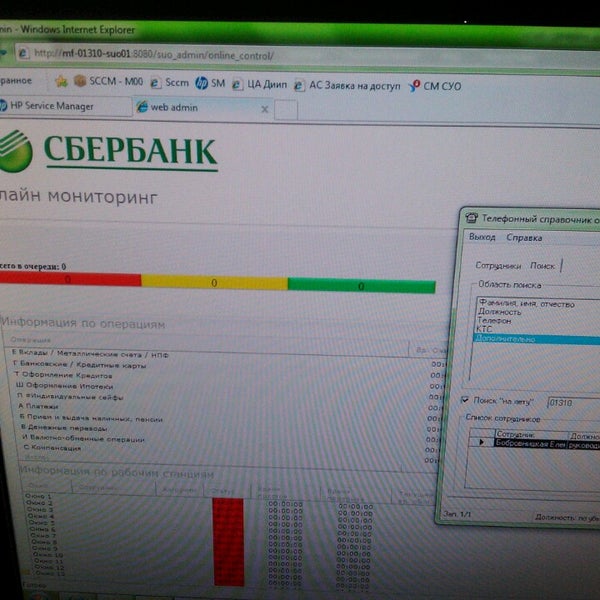Image resolution: width=600 pixels, height=600 pixels.
Task: Select Телефон search area
Action: pos(494,320)
